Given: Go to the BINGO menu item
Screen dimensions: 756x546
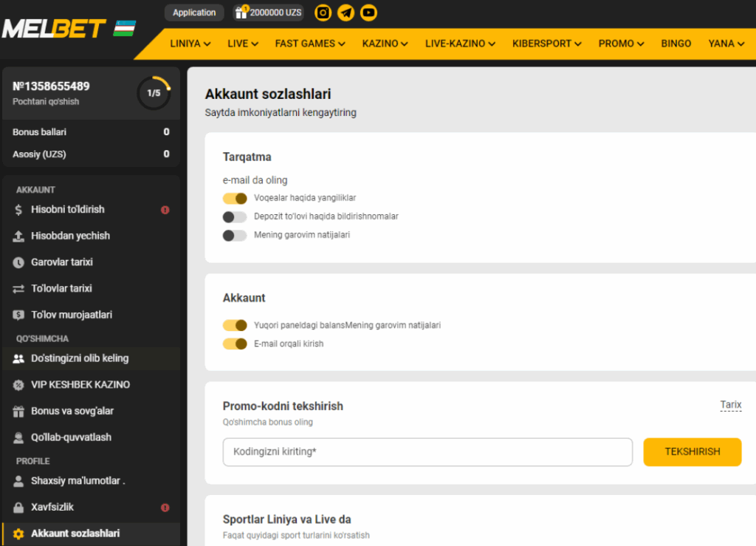Looking at the screenshot, I should (x=676, y=44).
